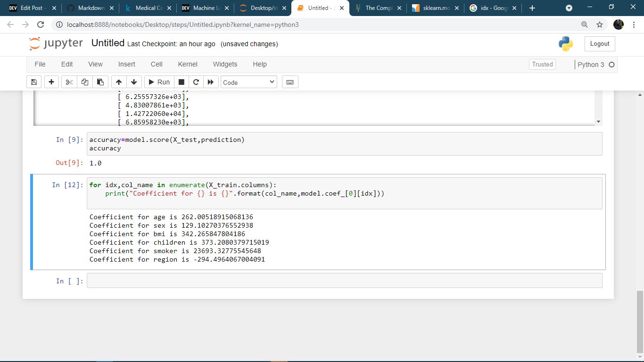This screenshot has width=644, height=362.
Task: Click the Python logo icon
Action: point(566,43)
